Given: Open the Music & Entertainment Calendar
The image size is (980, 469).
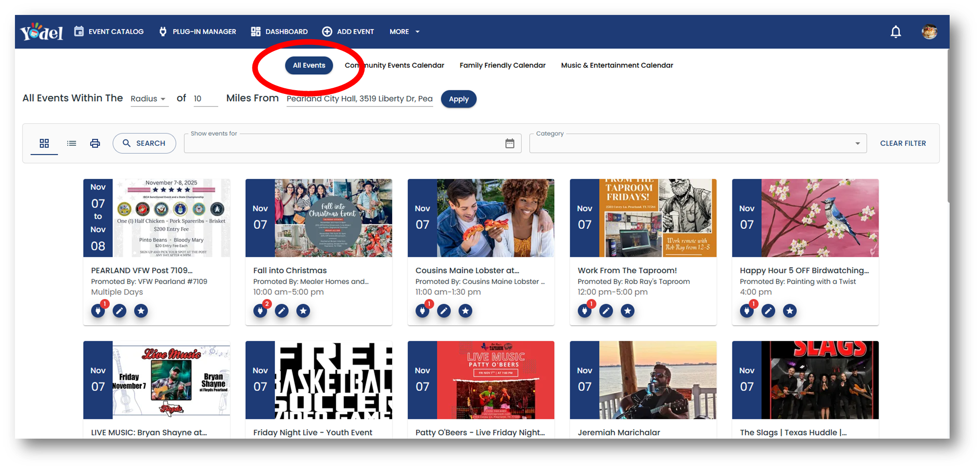Looking at the screenshot, I should coord(617,65).
